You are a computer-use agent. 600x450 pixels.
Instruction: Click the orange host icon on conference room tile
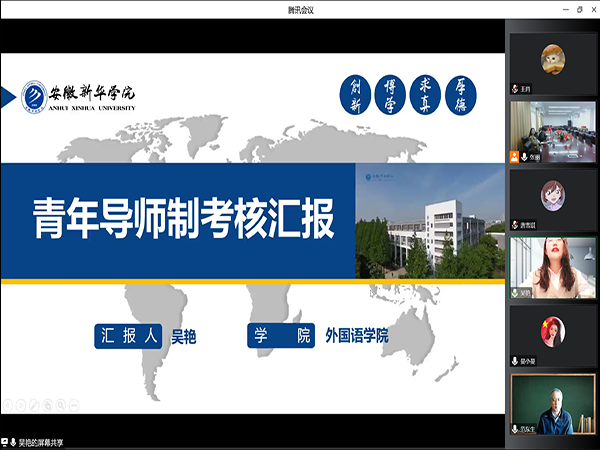pyautogui.click(x=515, y=157)
